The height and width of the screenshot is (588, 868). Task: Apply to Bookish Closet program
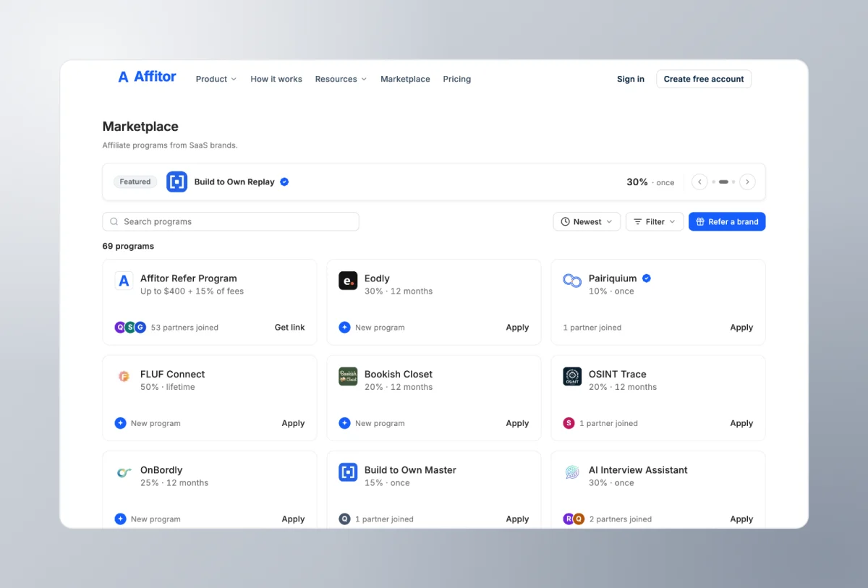517,423
